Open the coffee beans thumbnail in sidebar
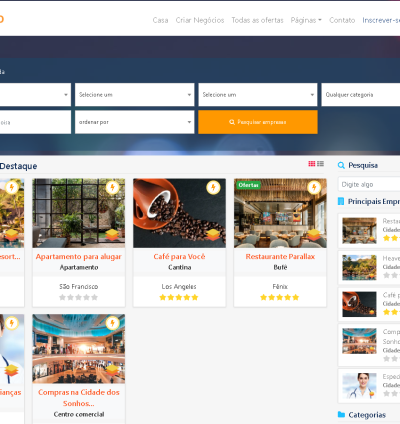 (359, 304)
